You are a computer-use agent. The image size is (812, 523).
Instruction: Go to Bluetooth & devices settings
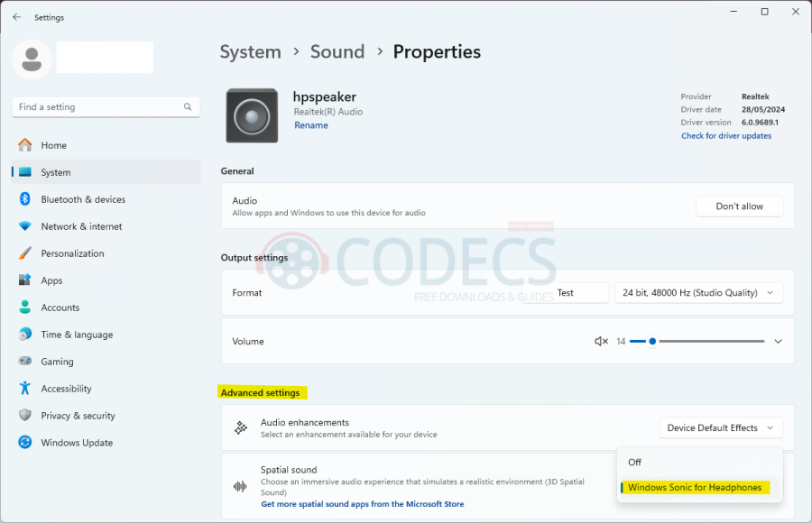[106, 199]
